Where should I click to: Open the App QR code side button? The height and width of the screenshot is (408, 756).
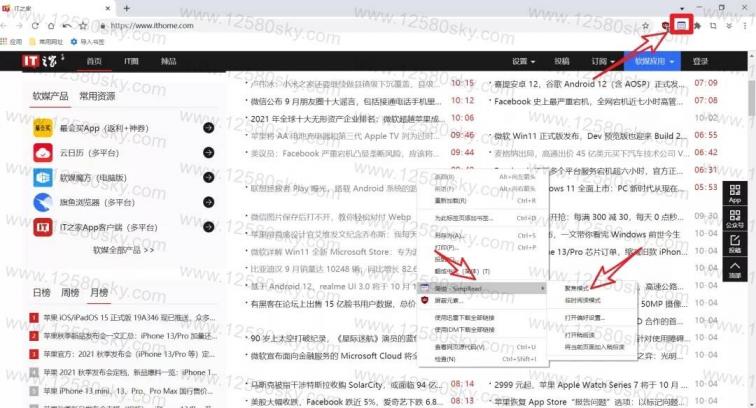pos(735,193)
